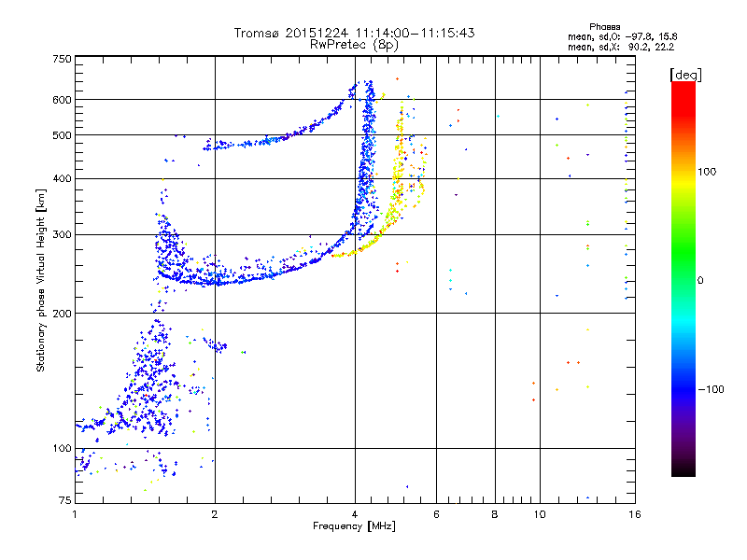Click the colorbar tick label '0'
Image resolution: width=747 pixels, height=560 pixels.
click(x=699, y=280)
